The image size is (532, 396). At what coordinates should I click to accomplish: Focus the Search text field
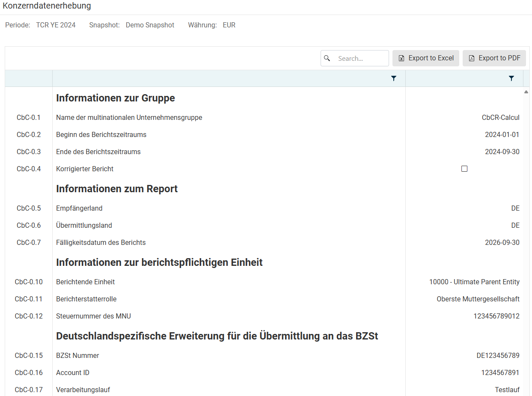click(360, 58)
